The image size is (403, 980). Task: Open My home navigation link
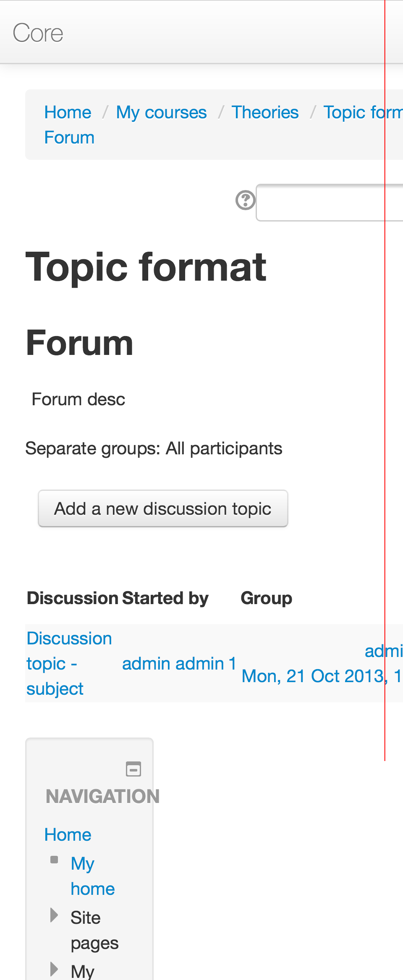click(x=93, y=876)
